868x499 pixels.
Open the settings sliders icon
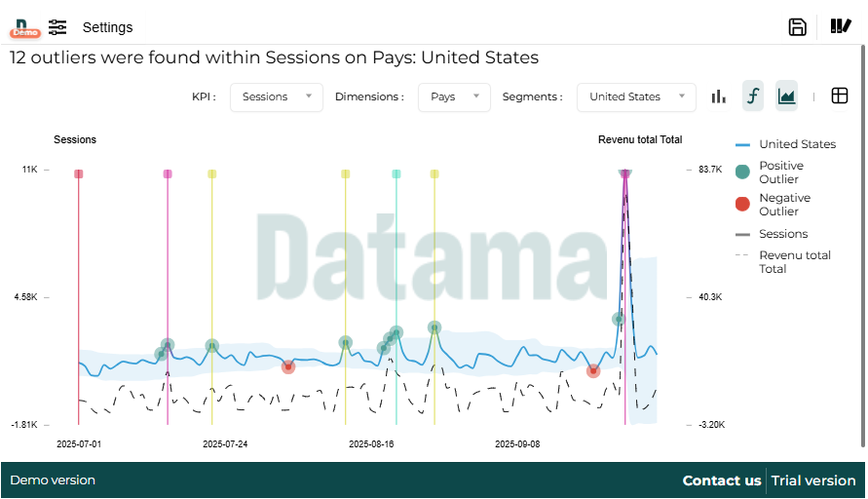click(x=58, y=27)
